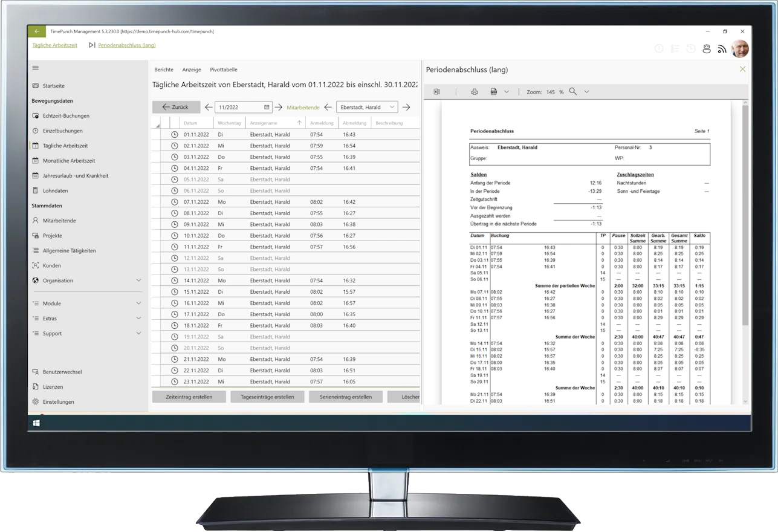Open the PDF export options dropdown arrow

tap(507, 92)
